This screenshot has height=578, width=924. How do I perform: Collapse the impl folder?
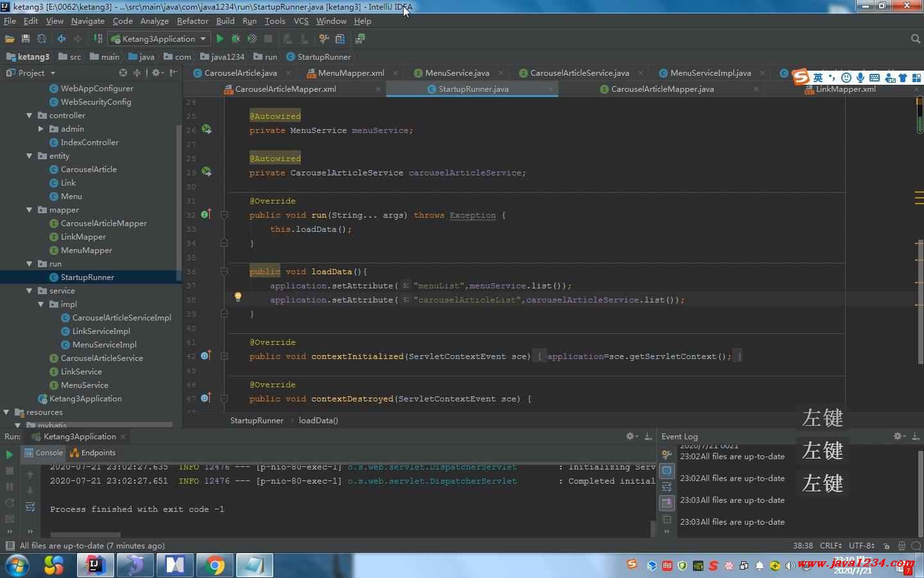pos(41,304)
